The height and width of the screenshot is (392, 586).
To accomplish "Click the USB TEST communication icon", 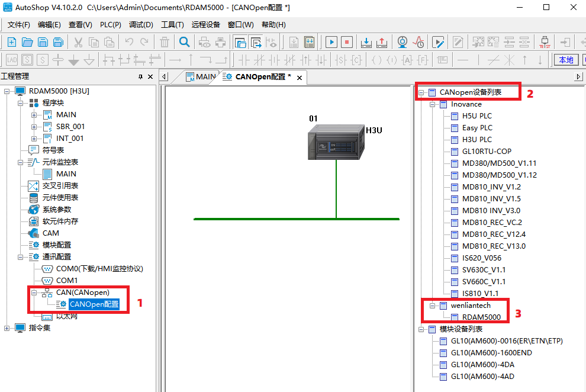I will point(545,42).
